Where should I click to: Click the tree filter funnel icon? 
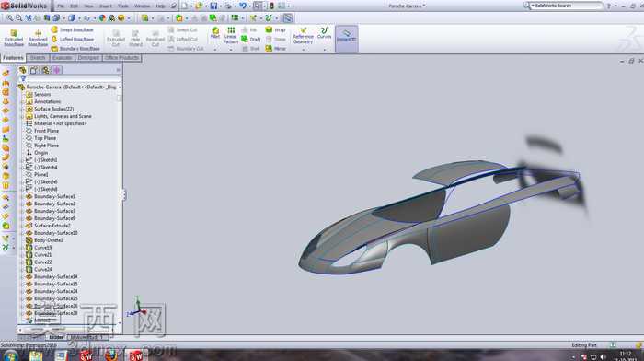pyautogui.click(x=23, y=78)
